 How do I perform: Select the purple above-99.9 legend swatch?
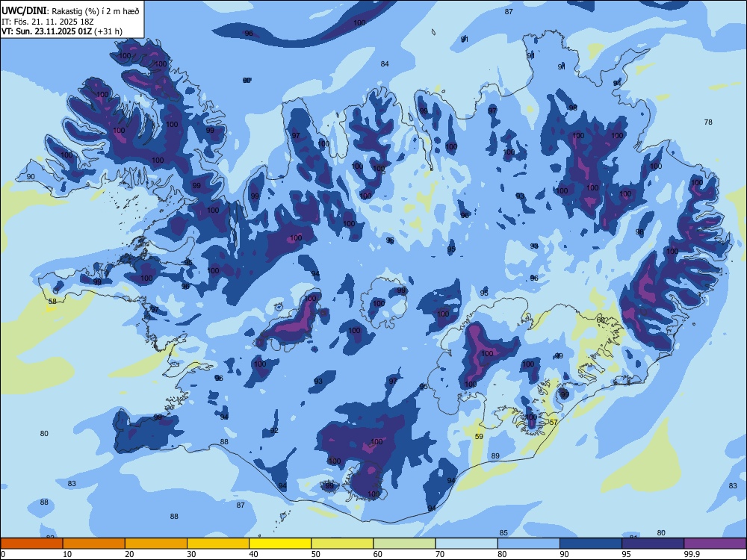[x=715, y=544]
